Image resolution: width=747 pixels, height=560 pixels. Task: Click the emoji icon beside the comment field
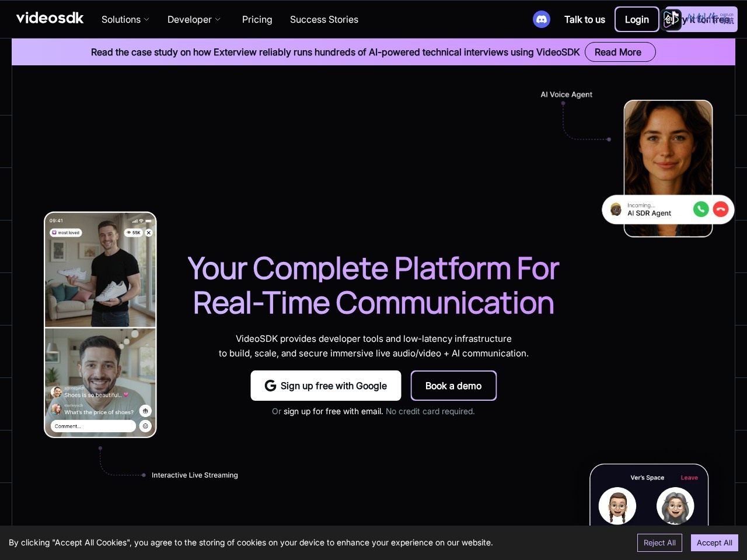(145, 426)
